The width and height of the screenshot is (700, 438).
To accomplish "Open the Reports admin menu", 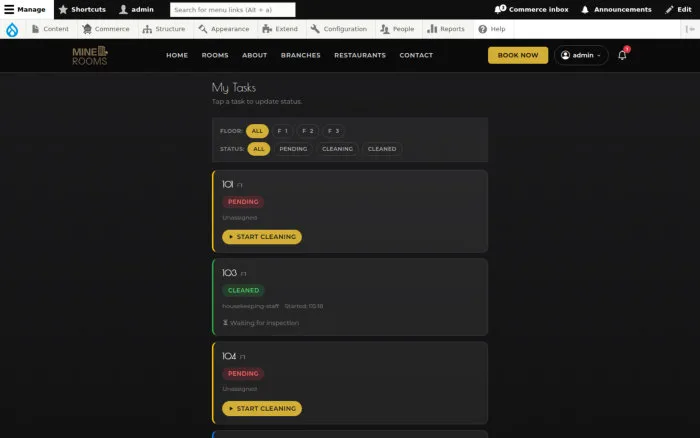I will (x=446, y=29).
